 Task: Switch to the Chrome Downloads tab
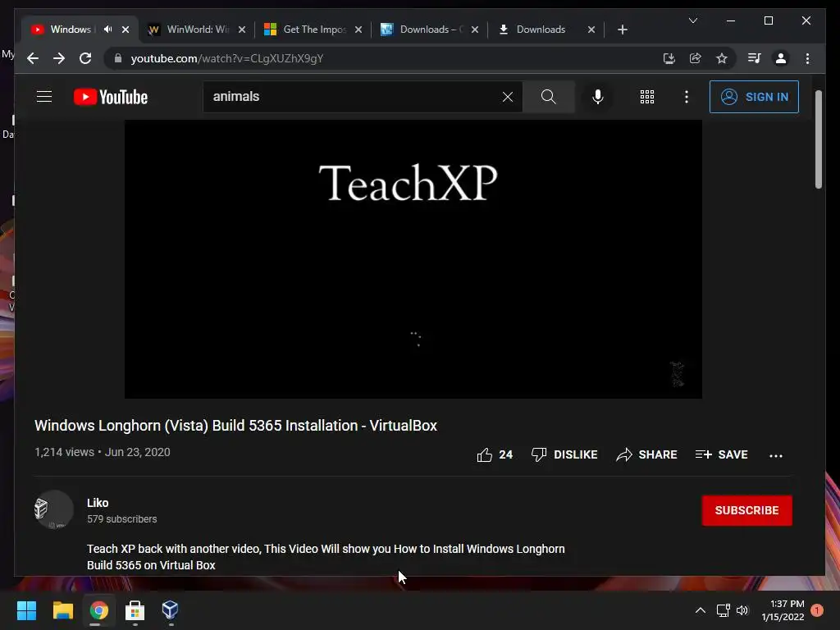point(546,30)
